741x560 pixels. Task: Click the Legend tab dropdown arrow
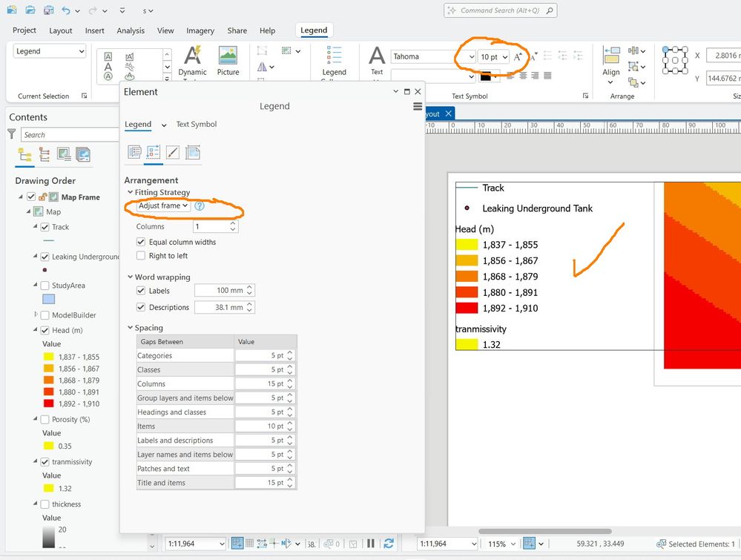[164, 125]
